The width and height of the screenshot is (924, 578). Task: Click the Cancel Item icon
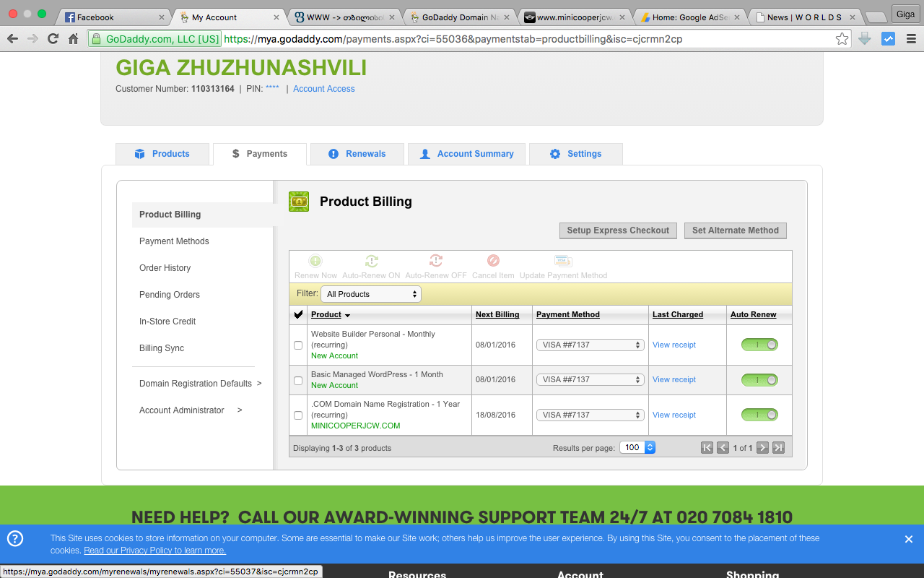[x=493, y=261]
